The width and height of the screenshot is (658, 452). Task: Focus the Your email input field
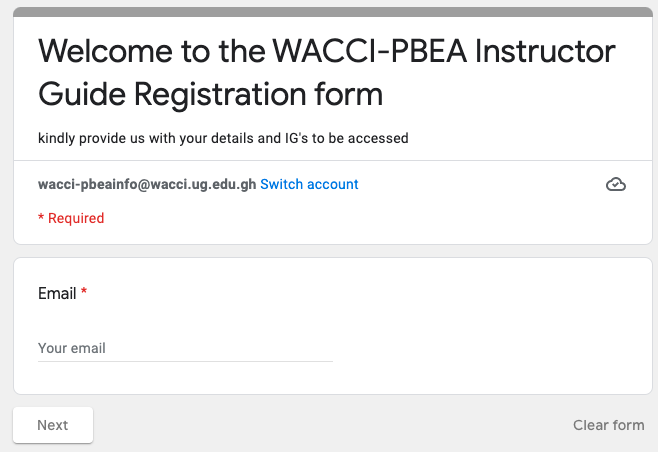[x=185, y=348]
